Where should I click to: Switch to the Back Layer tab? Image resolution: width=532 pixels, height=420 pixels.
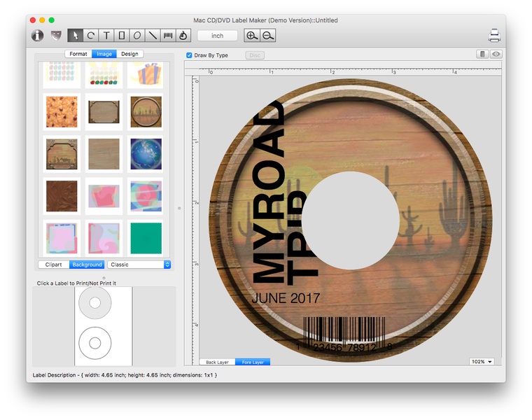pos(217,362)
